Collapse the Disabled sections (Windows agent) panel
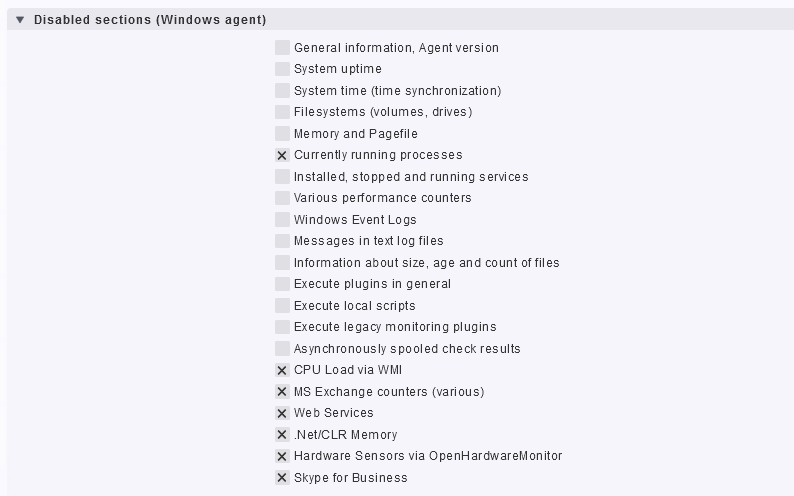Image resolution: width=794 pixels, height=496 pixels. [x=20, y=20]
